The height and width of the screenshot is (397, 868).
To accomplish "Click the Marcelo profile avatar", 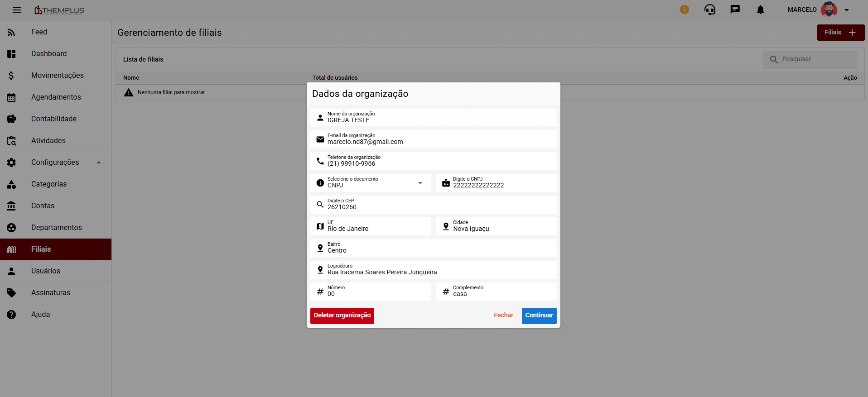I will [829, 10].
